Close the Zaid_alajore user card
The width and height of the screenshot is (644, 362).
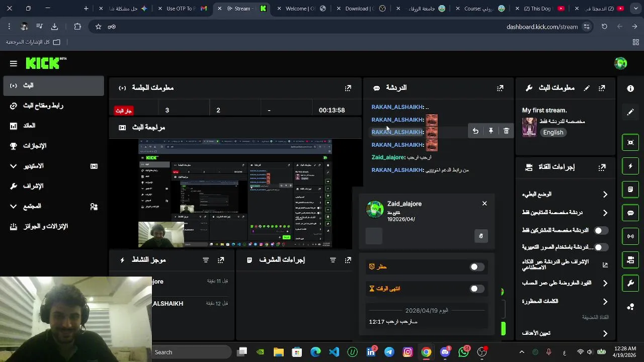click(485, 204)
